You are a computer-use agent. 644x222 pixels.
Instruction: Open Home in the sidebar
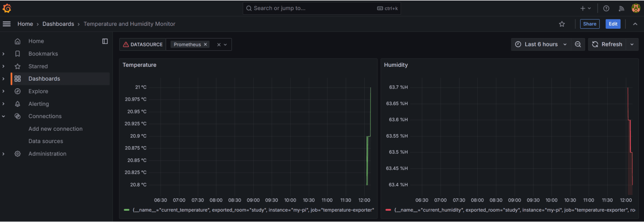pos(36,41)
